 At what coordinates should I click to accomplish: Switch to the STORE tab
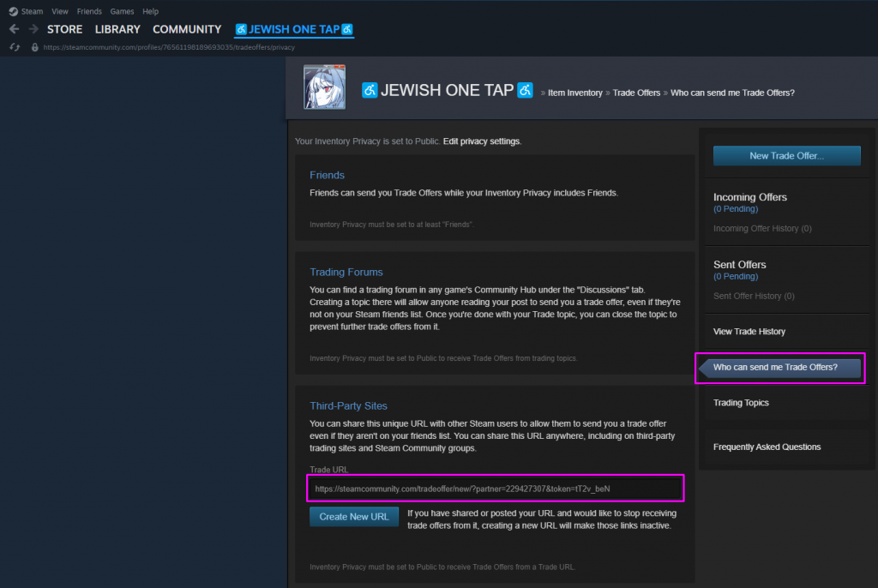coord(65,29)
